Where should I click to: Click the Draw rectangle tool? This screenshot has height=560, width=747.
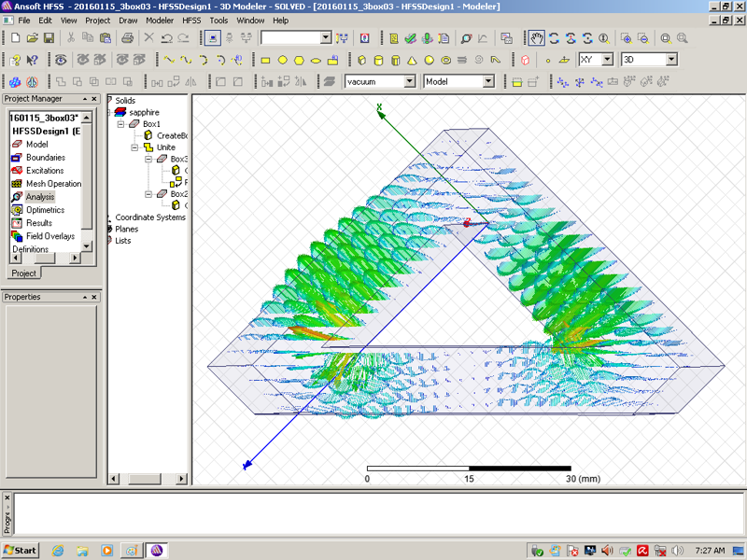click(265, 60)
